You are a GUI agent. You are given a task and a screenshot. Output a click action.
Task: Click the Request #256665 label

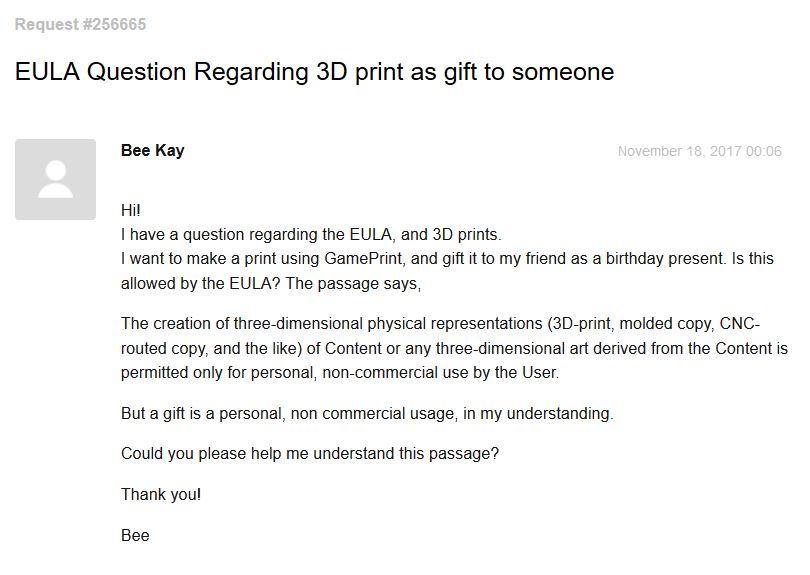(80, 24)
